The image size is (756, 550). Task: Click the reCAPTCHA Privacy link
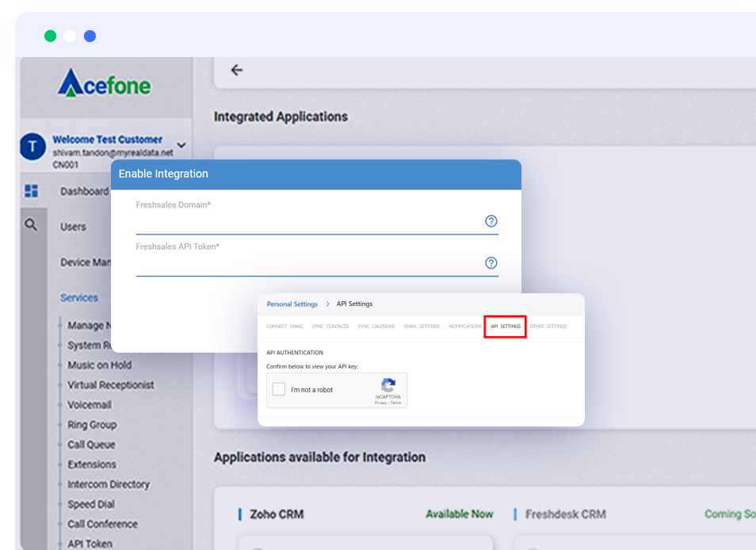click(380, 403)
